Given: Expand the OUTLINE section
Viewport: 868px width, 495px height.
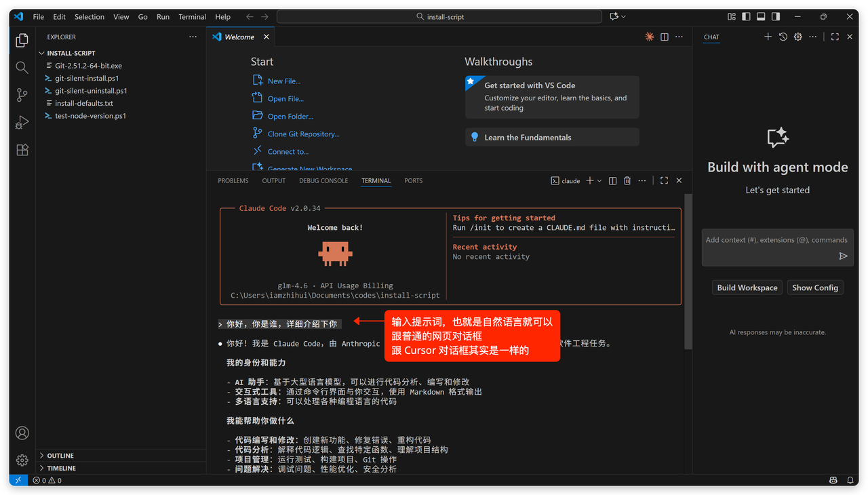Looking at the screenshot, I should 60,456.
